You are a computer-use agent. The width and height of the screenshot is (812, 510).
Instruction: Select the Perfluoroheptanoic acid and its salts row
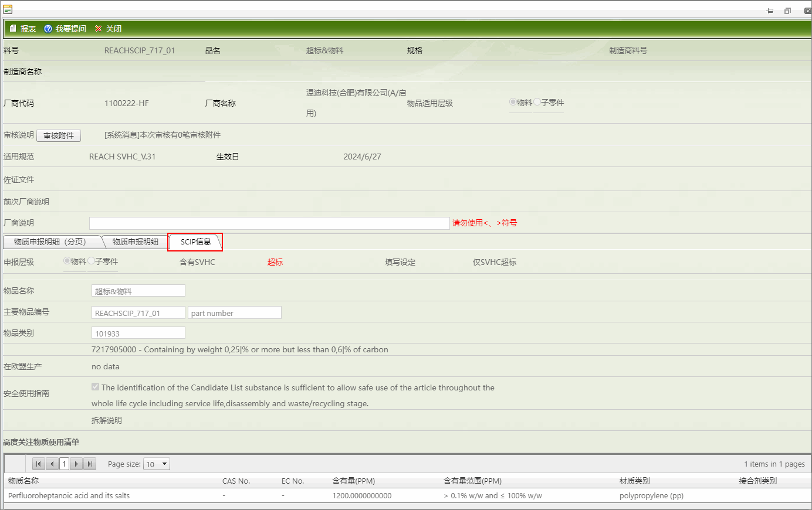pos(408,495)
